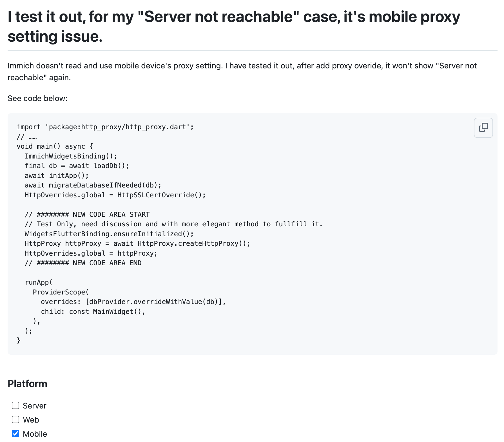The height and width of the screenshot is (442, 504).
Task: Click the "Mobile" checkbox label text
Action: tap(35, 434)
